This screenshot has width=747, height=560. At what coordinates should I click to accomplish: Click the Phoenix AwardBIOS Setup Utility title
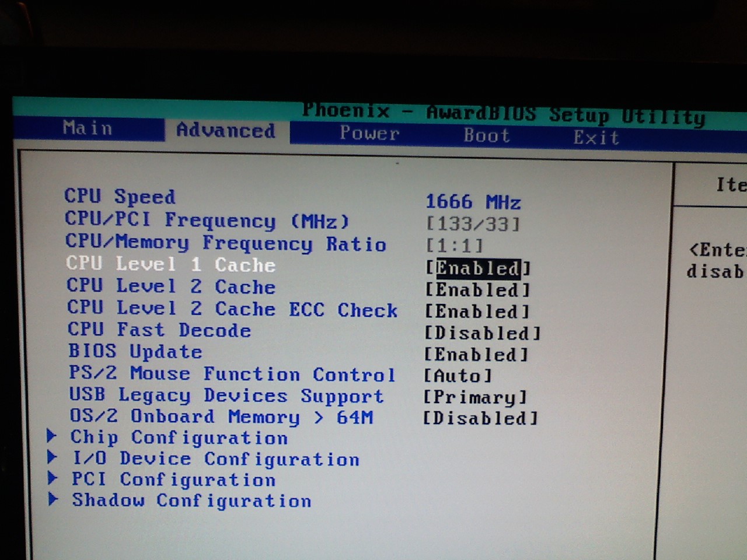(x=504, y=113)
